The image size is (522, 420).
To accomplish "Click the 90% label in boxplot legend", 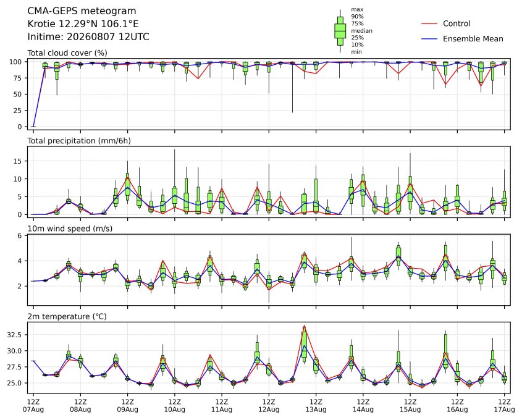I will coord(357,17).
